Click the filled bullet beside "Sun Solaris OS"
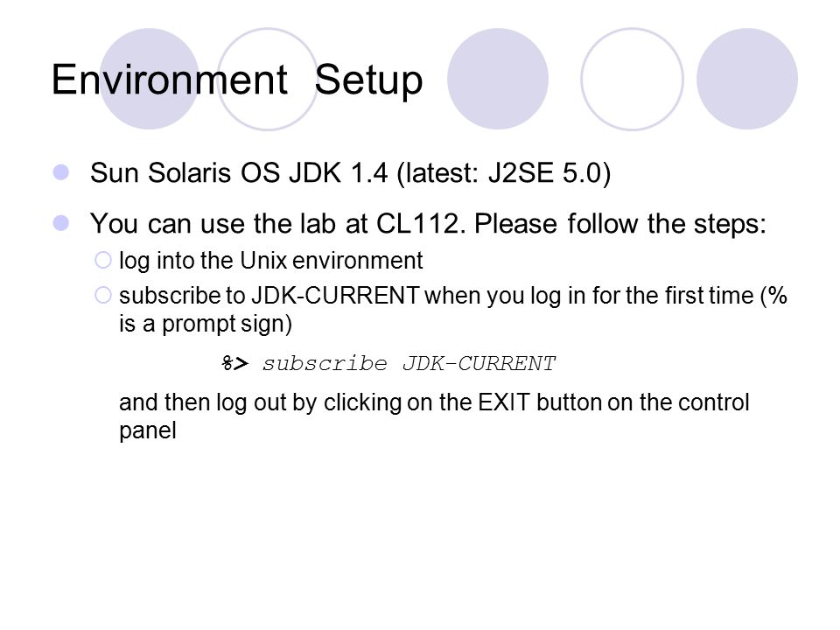 tap(61, 172)
